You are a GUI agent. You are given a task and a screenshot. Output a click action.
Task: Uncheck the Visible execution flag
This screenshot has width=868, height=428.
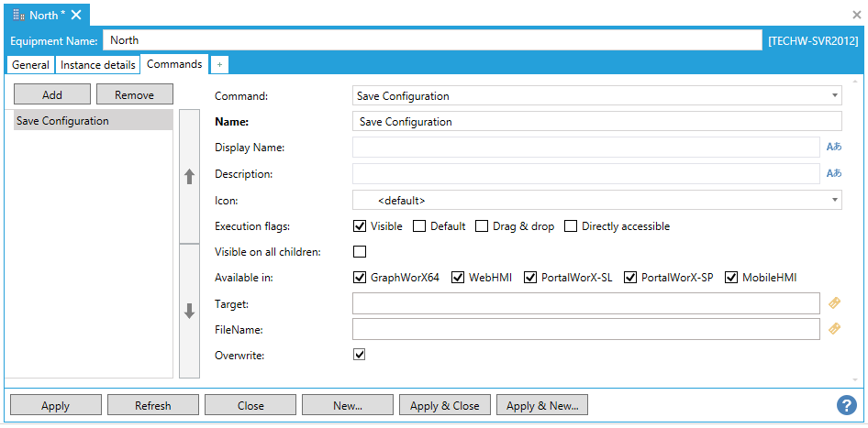[x=360, y=226]
